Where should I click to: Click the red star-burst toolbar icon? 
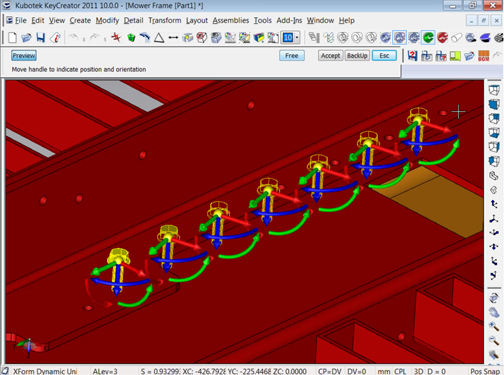(116, 37)
